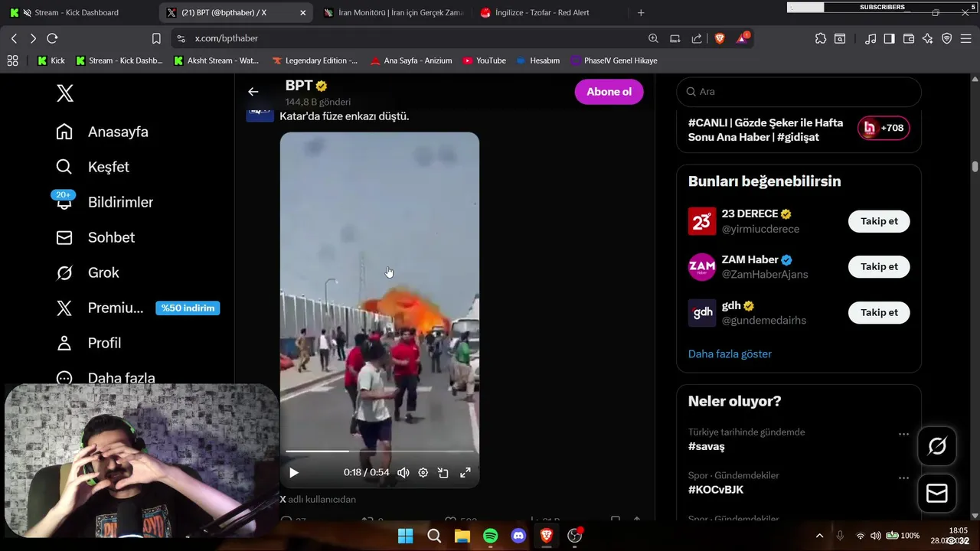
Task: Open 23 DERECE profile avatar
Action: pos(702,221)
